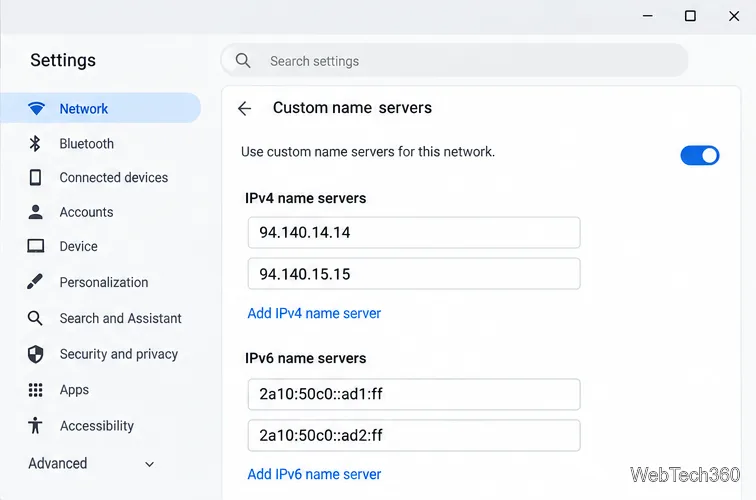The width and height of the screenshot is (756, 500).
Task: Edit the 94.140.14.14 IPv4 server field
Action: [414, 232]
